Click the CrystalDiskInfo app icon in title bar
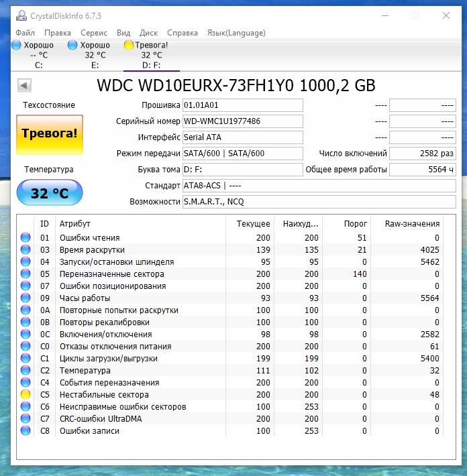The height and width of the screenshot is (476, 467). pos(21,15)
